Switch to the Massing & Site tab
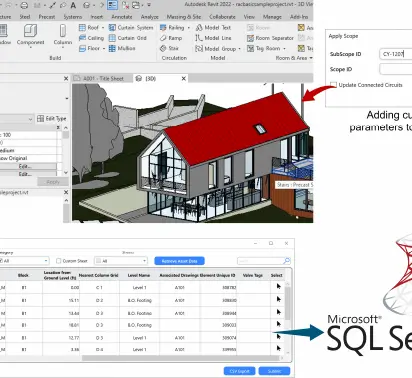The width and height of the screenshot is (412, 378). [x=184, y=17]
